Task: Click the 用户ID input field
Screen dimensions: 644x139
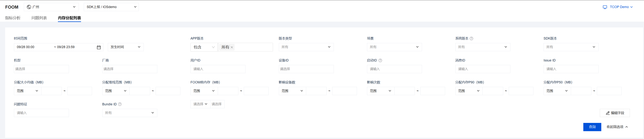Action: tap(218, 69)
